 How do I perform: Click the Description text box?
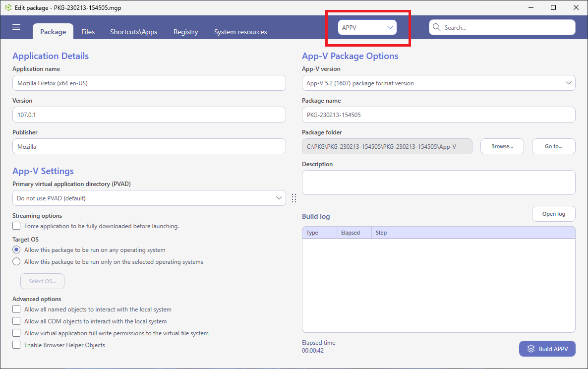(438, 183)
